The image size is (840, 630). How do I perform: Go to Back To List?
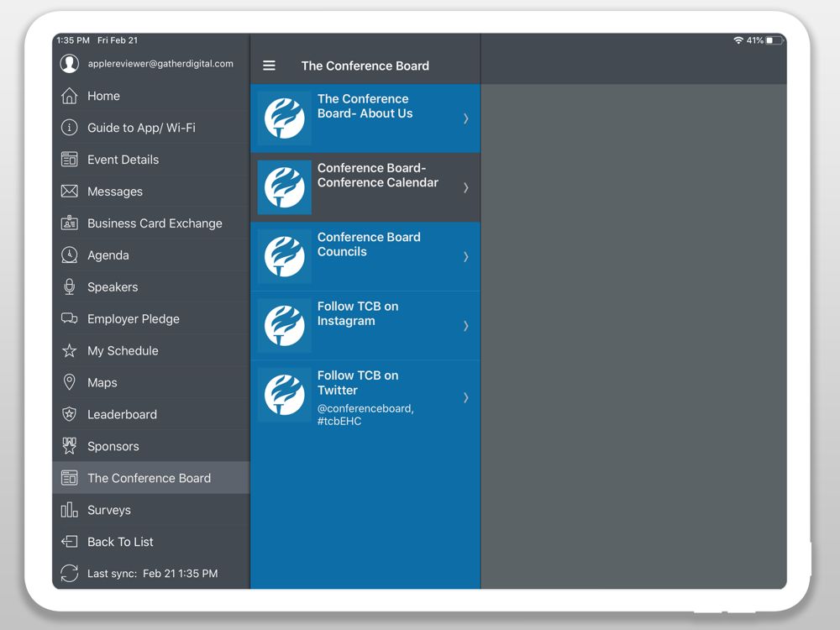(151, 542)
